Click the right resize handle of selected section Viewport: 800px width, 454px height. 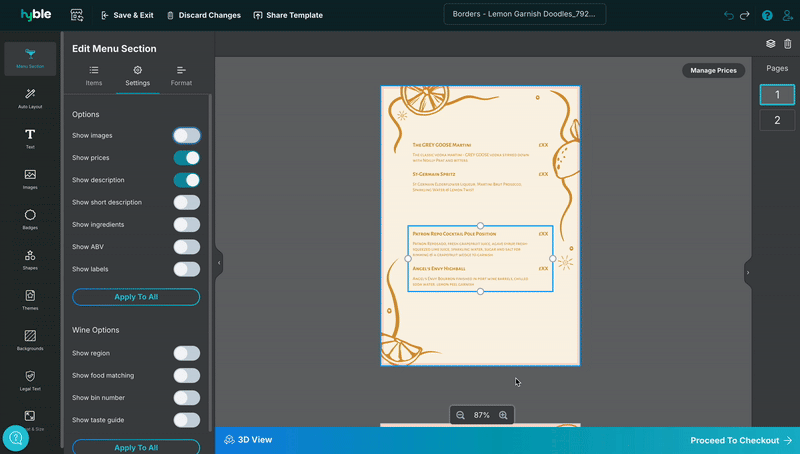coord(553,259)
